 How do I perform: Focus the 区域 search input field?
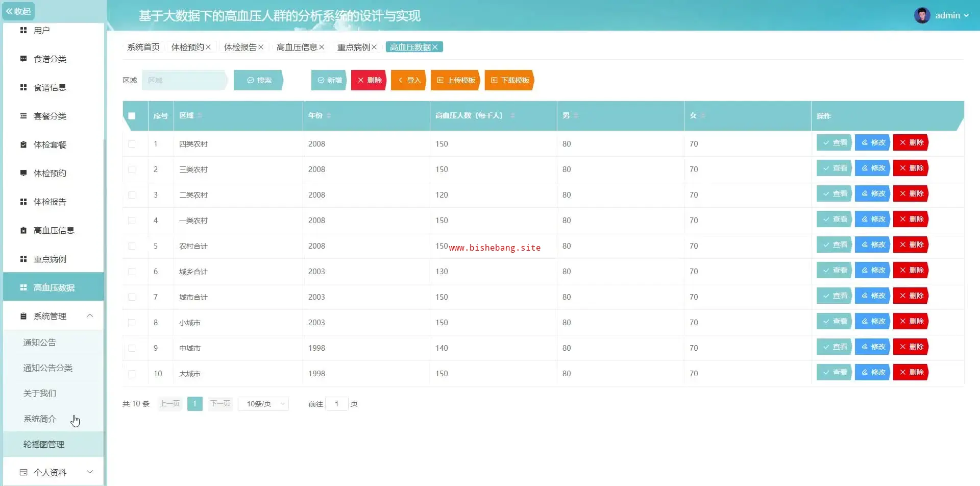click(184, 80)
